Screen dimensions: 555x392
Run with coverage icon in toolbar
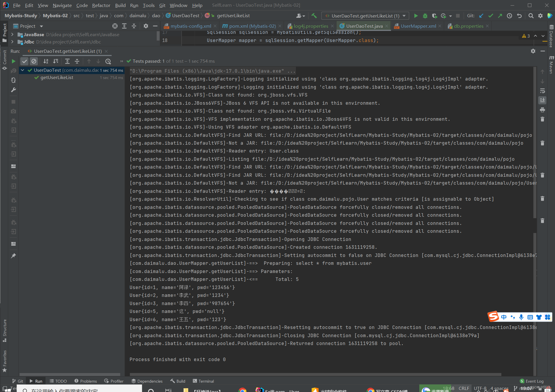click(x=434, y=16)
